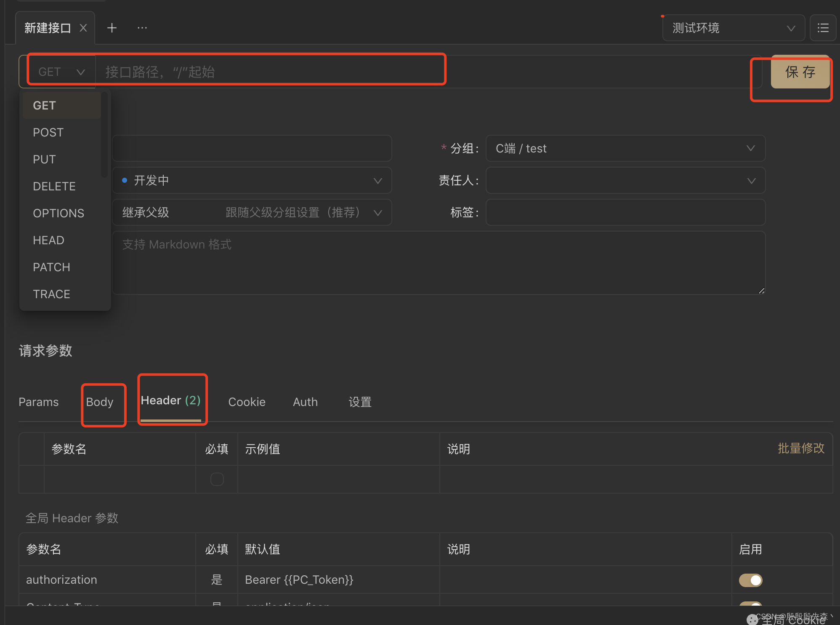Click the cookie icon at bottom right
Viewport: 840px width, 625px height.
(x=752, y=619)
